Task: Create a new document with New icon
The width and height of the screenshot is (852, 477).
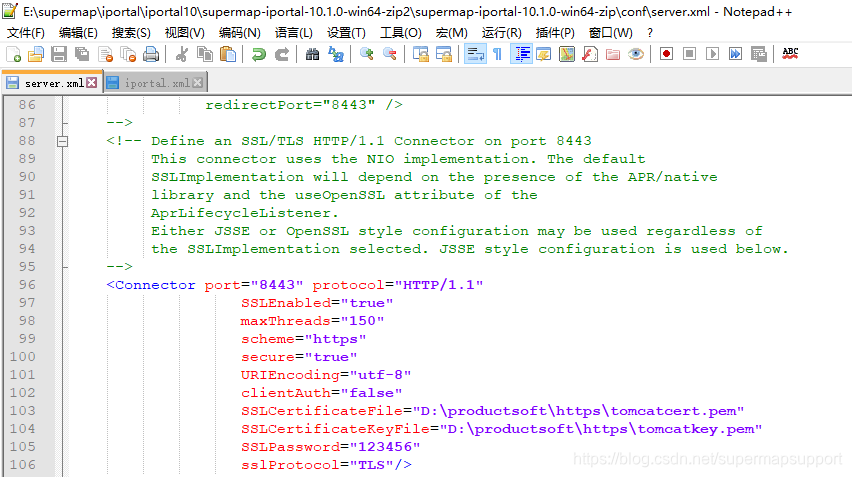Action: point(13,54)
